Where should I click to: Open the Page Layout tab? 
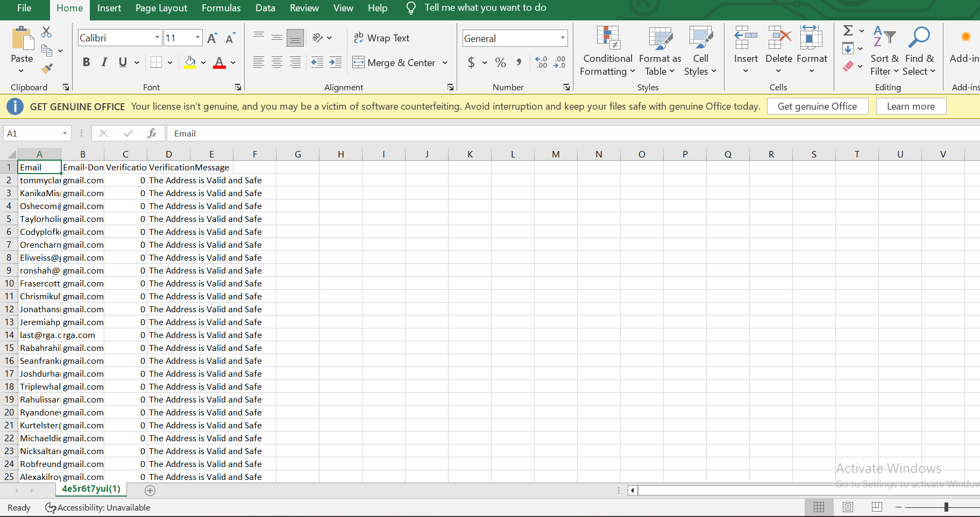coord(161,8)
